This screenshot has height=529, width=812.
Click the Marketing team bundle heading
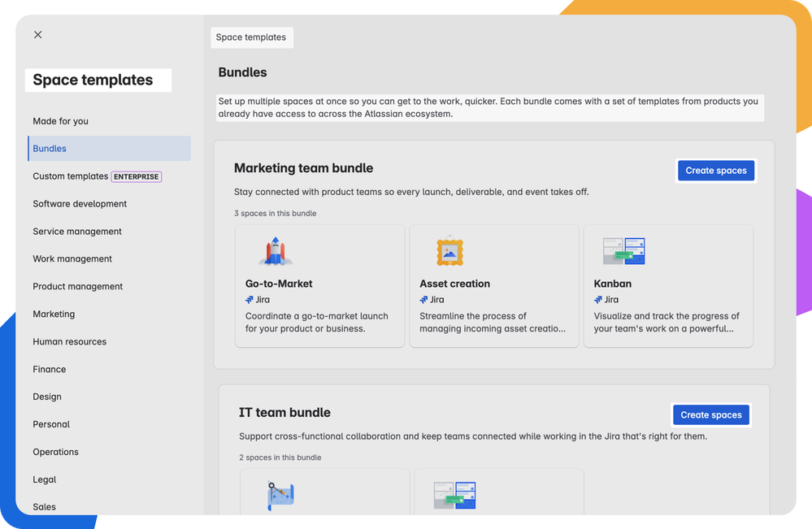pyautogui.click(x=303, y=168)
